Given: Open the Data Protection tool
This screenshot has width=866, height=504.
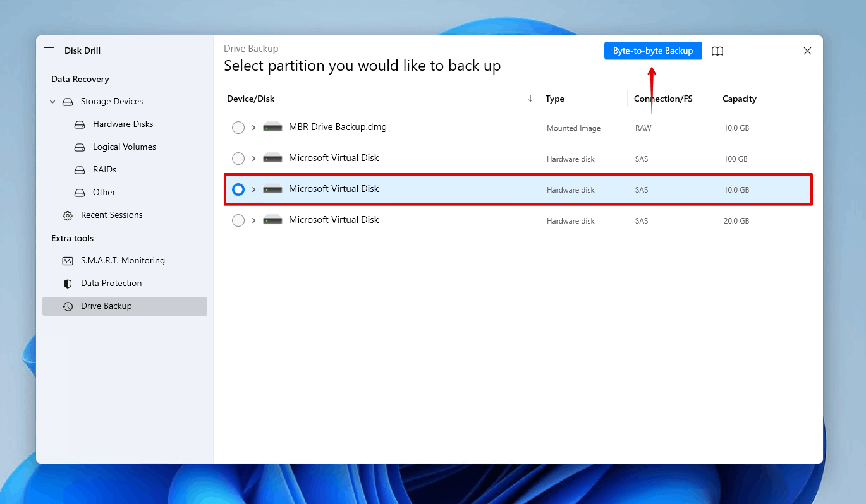Looking at the screenshot, I should coord(111,283).
